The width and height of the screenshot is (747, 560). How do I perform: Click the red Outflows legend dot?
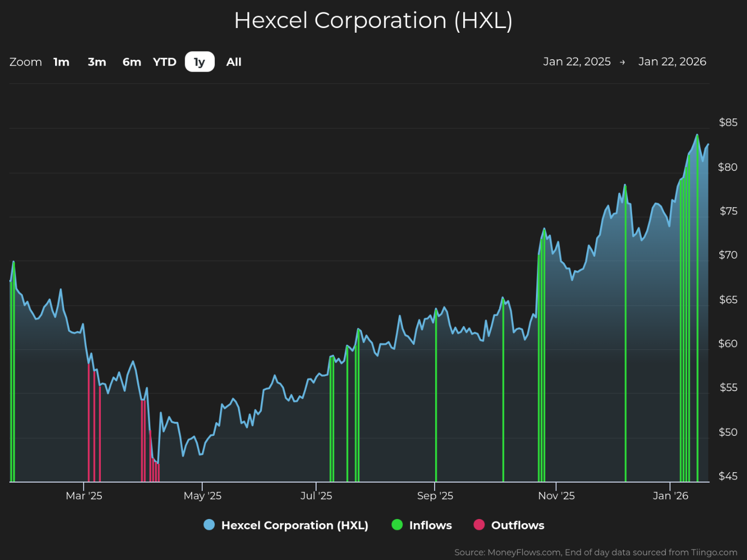479,525
